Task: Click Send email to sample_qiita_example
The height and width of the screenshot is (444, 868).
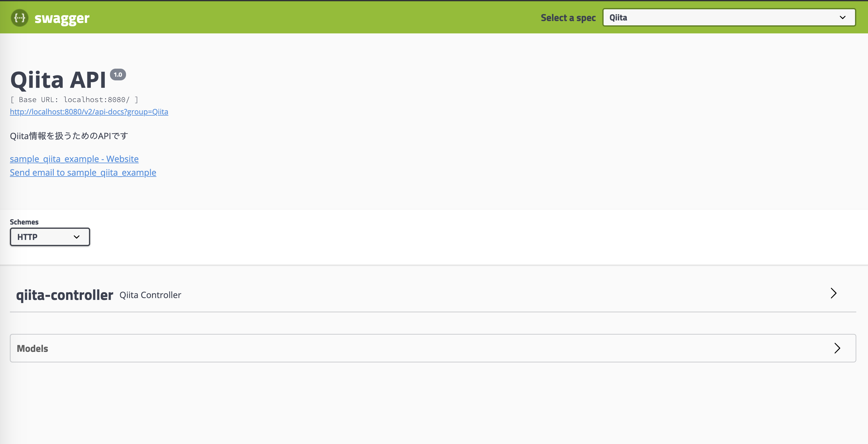Action: (x=83, y=173)
